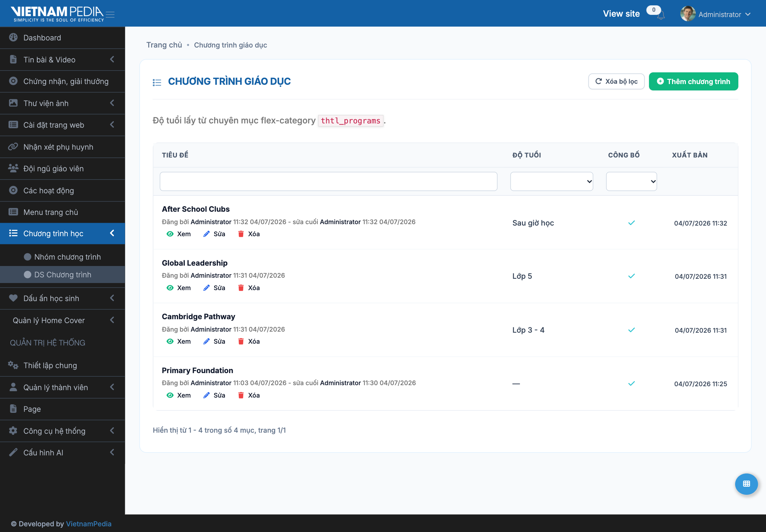Click the pencil icon under Primary Foundation
The width and height of the screenshot is (766, 532).
pos(206,395)
